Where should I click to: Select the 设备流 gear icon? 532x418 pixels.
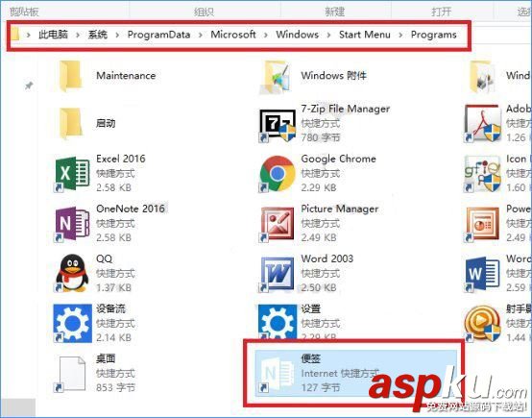point(72,323)
